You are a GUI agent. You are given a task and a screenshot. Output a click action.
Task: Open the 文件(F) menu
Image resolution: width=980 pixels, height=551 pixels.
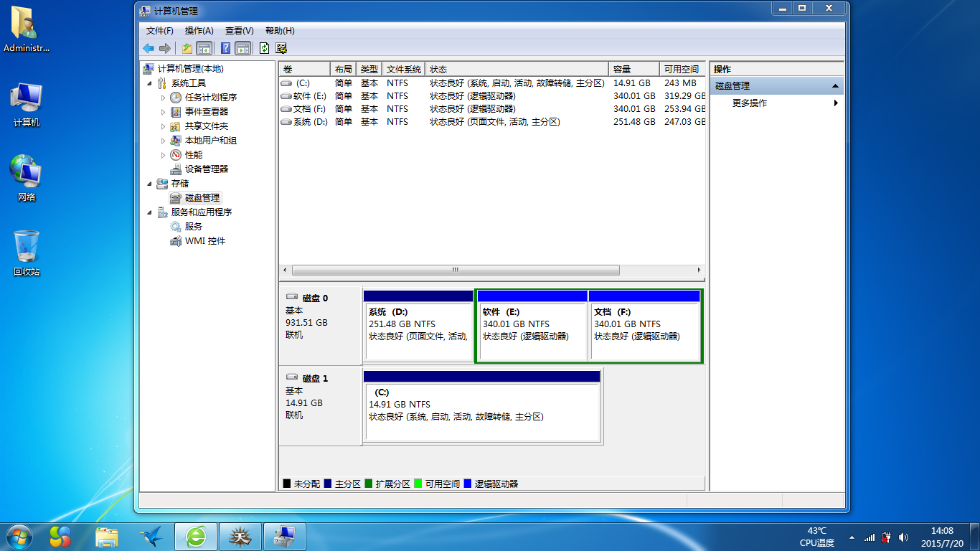(160, 31)
